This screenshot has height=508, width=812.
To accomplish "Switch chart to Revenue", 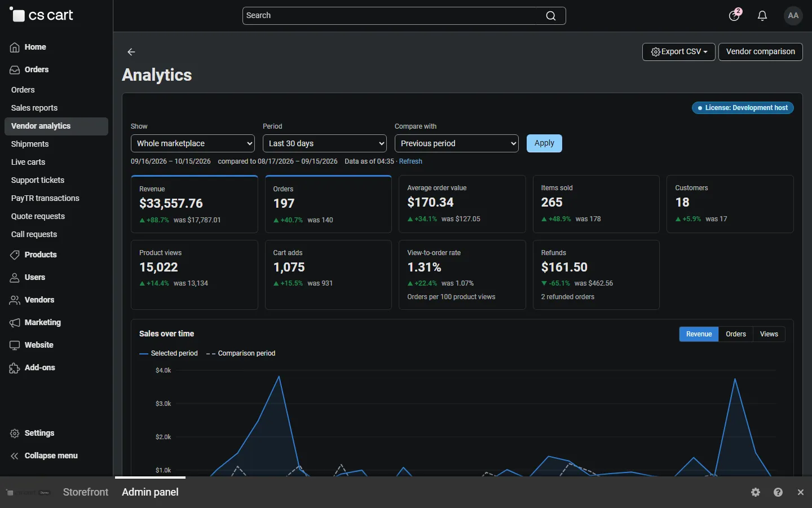I will pyautogui.click(x=699, y=334).
